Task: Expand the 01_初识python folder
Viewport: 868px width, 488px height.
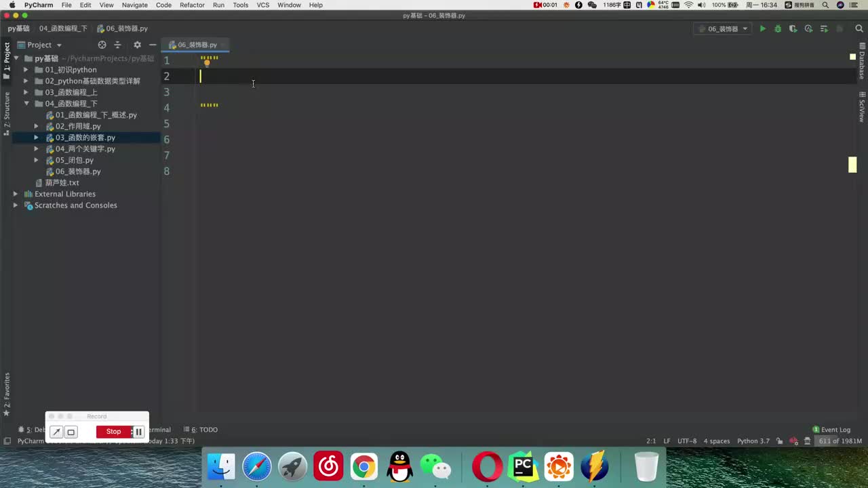Action: [26, 70]
